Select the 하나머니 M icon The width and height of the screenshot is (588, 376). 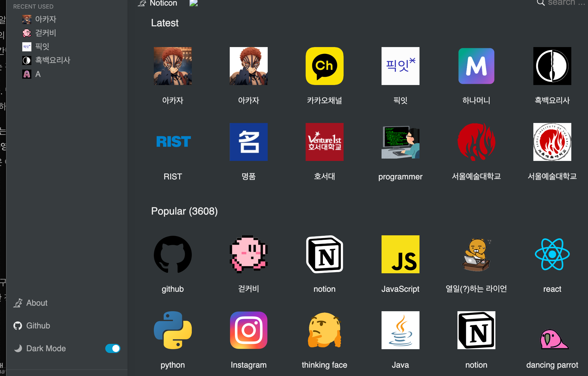click(x=476, y=66)
